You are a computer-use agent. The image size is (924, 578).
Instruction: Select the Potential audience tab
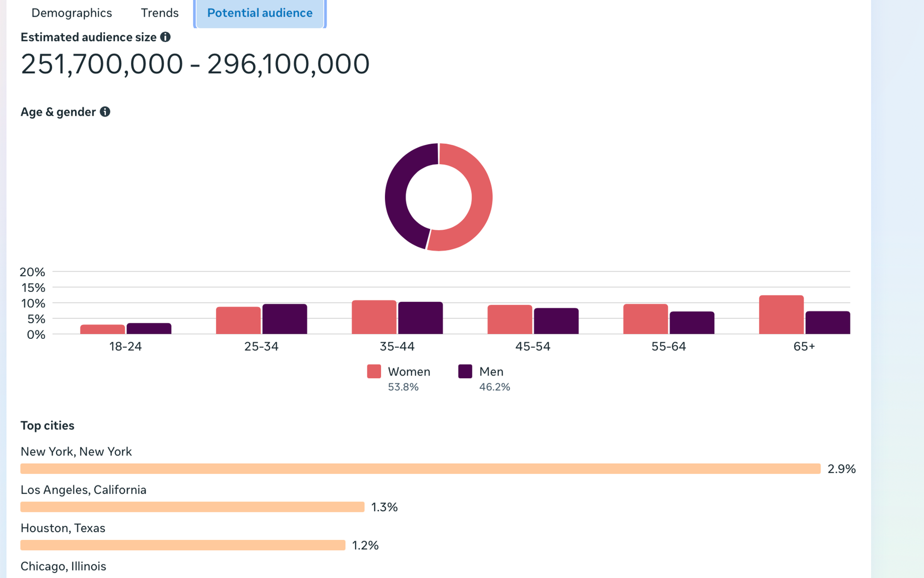click(x=260, y=13)
